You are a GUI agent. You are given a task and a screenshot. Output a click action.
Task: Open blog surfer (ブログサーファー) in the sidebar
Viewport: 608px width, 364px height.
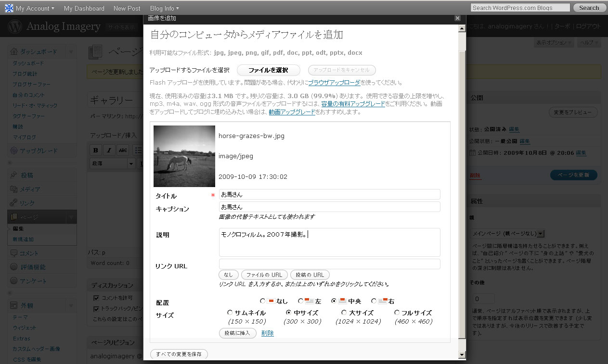click(x=31, y=84)
